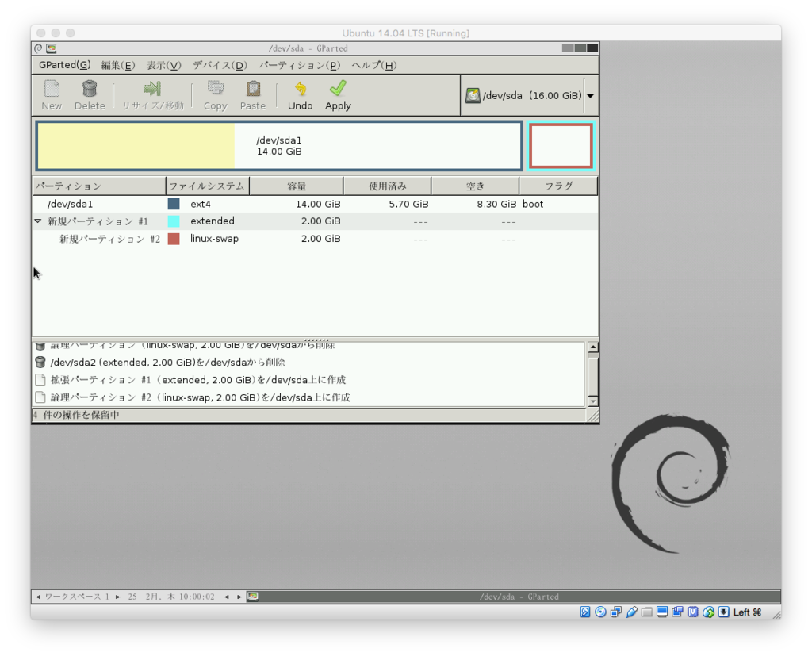Sort by the ファイルシステム column header
Image resolution: width=812 pixels, height=656 pixels.
pos(208,186)
